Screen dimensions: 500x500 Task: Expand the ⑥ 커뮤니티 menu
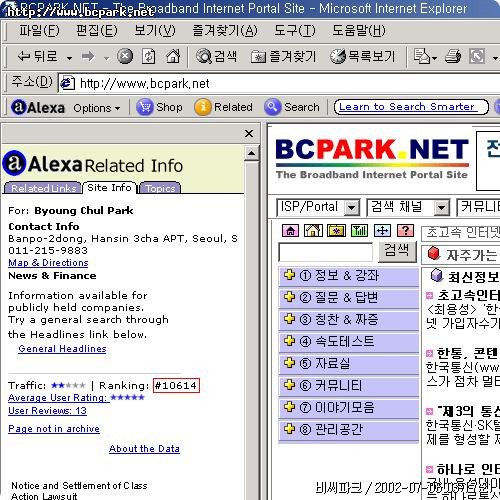(x=349, y=385)
